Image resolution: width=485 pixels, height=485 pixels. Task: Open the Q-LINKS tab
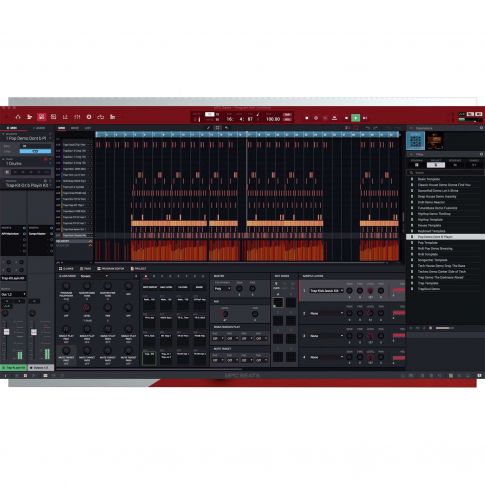66,269
